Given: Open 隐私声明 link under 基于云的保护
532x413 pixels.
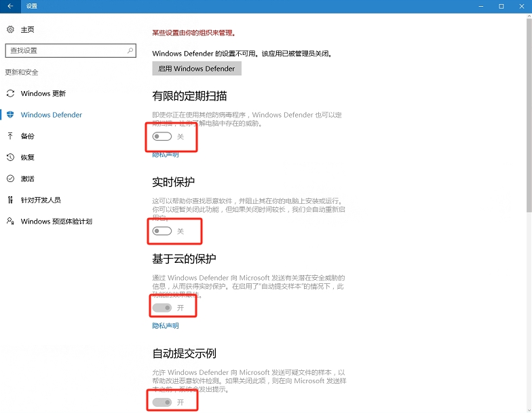Looking at the screenshot, I should tap(166, 326).
